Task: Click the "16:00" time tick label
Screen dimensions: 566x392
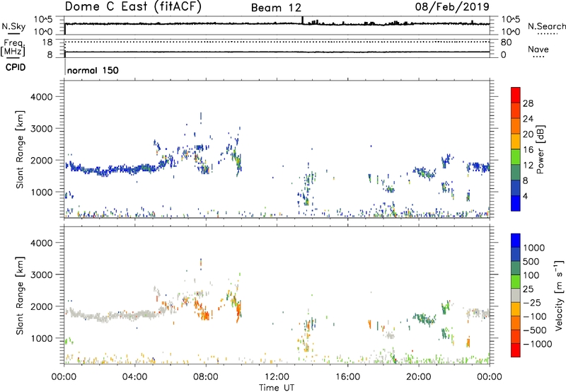Action: [347, 377]
